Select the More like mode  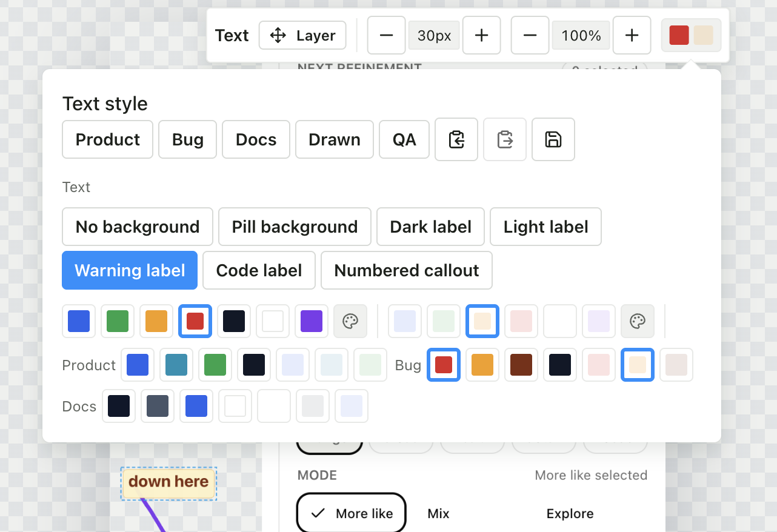coord(352,514)
